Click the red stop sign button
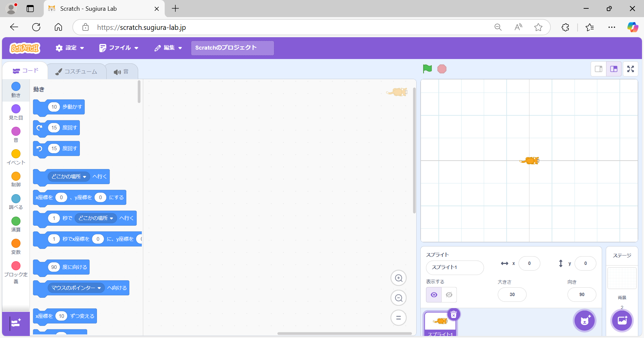Screen dimensions: 644x338 pyautogui.click(x=442, y=69)
